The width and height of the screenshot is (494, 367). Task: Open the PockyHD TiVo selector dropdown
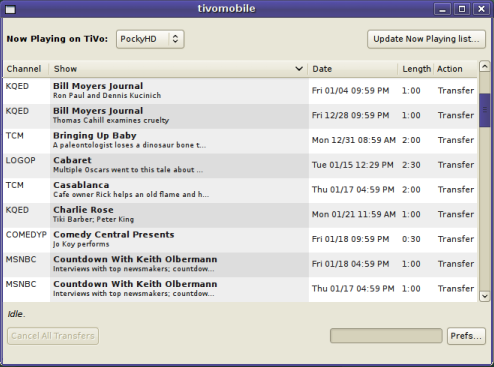[150, 39]
